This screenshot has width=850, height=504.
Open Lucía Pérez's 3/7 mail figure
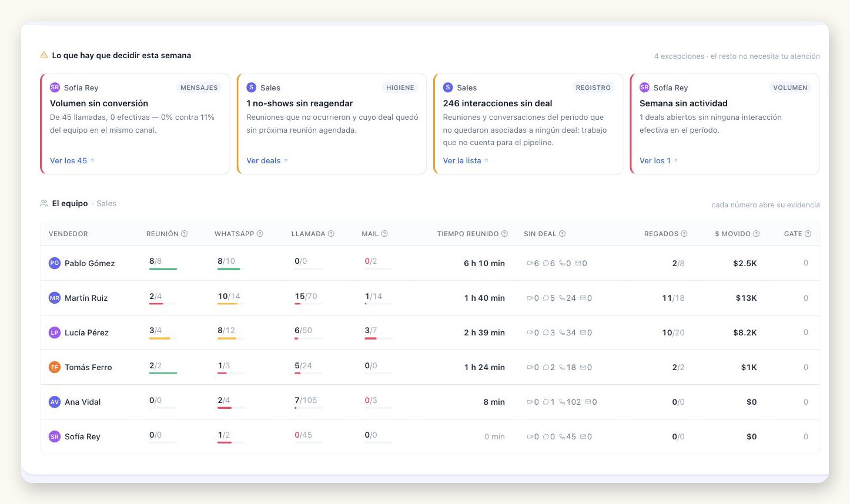(371, 331)
